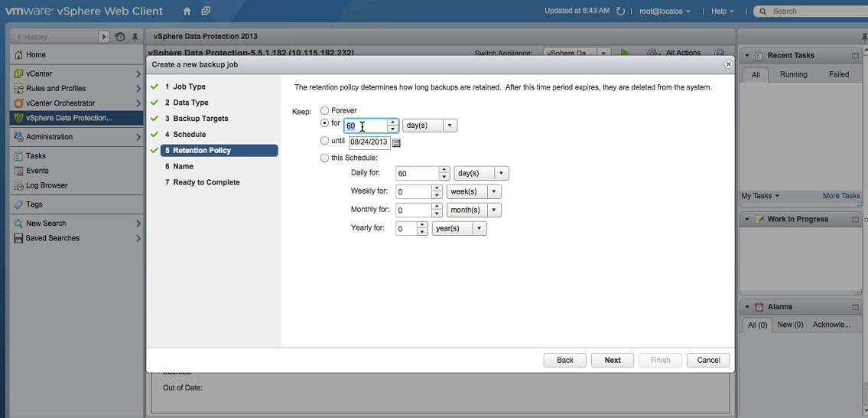Click the Tasks icon in navigator
The width and height of the screenshot is (868, 418).
point(19,156)
